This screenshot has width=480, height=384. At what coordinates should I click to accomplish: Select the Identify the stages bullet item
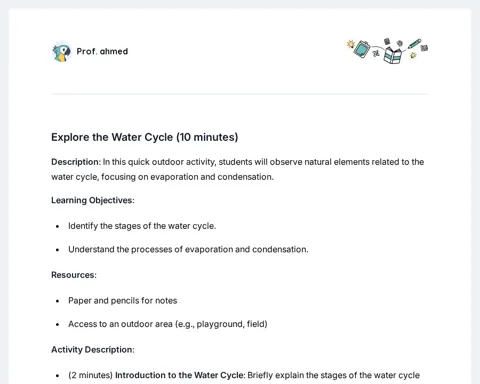tap(142, 226)
